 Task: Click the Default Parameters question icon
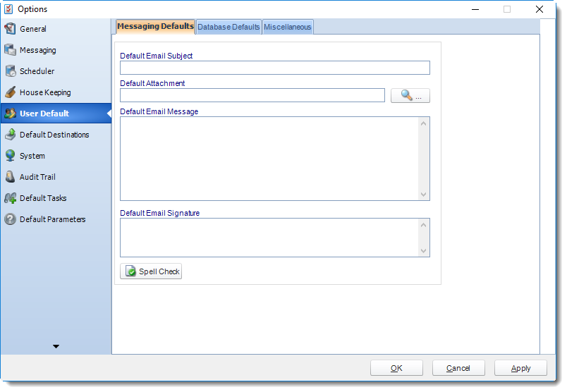tap(10, 219)
